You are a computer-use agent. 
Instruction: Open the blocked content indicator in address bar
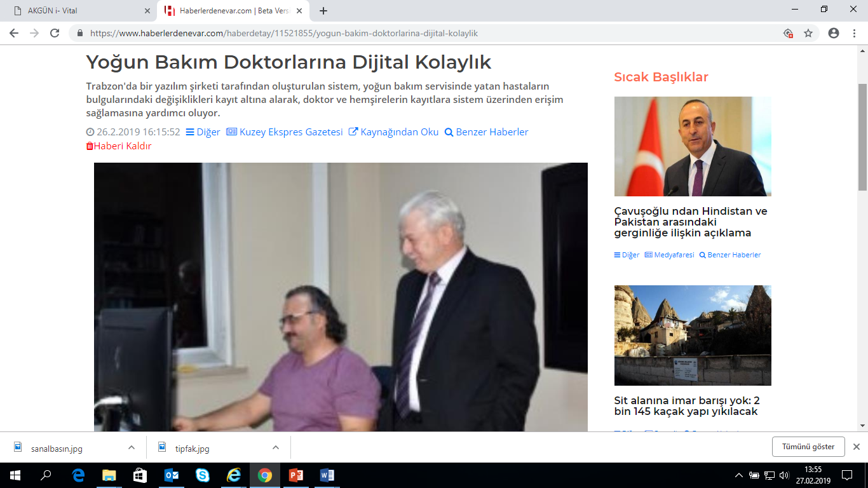[x=788, y=33]
